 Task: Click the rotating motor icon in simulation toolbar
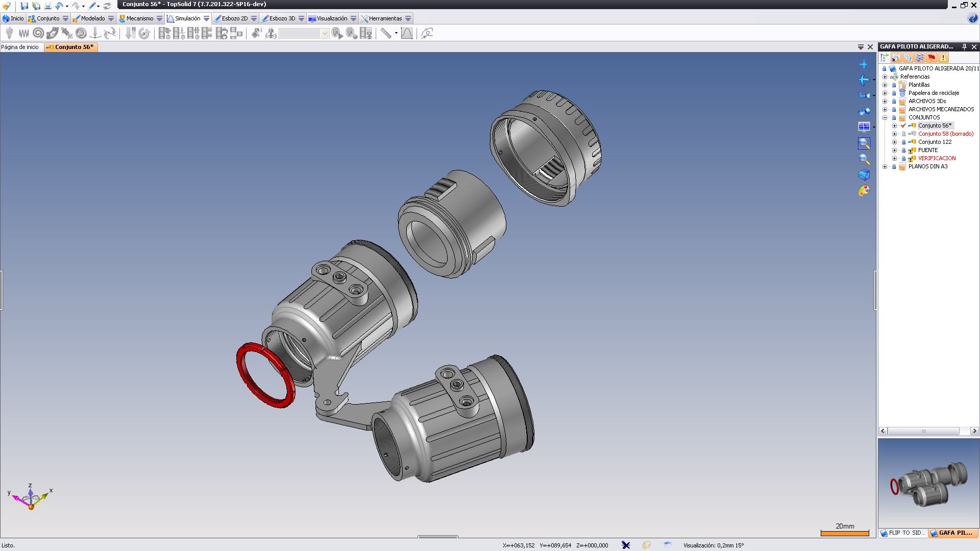144,33
